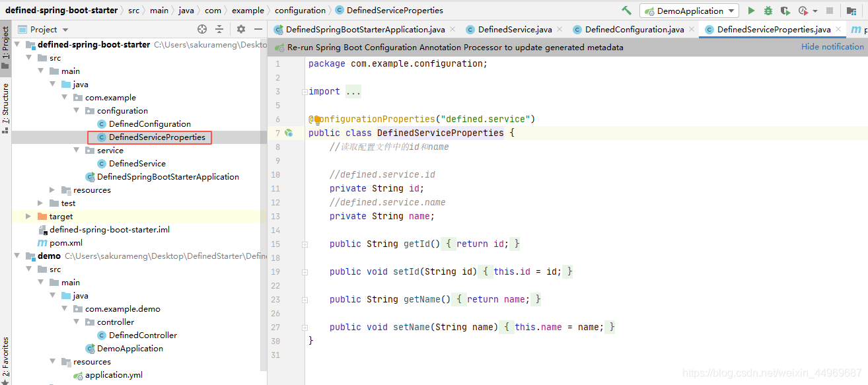868x385 pixels.
Task: Click the Spring bean gutter icon on line 7
Action: (289, 133)
